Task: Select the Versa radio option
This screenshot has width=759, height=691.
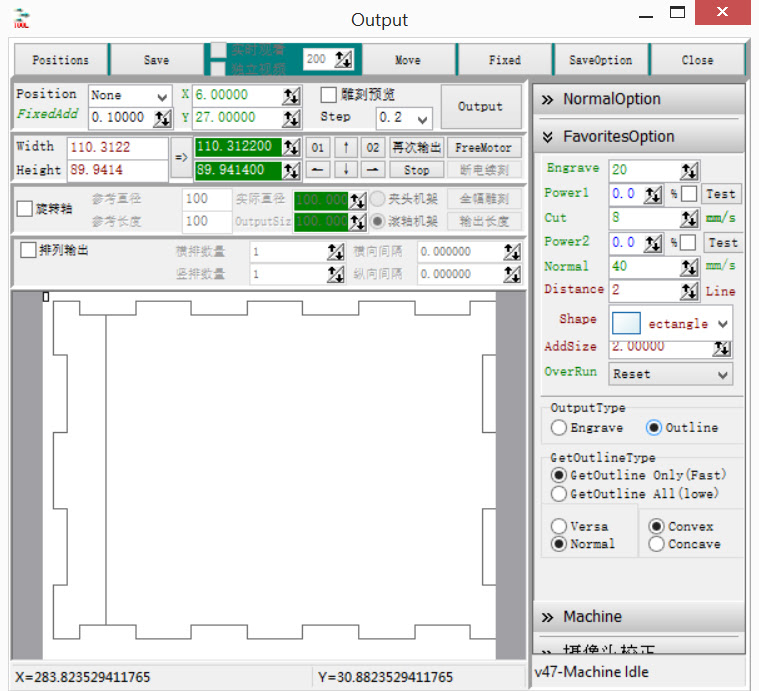Action: (x=559, y=526)
